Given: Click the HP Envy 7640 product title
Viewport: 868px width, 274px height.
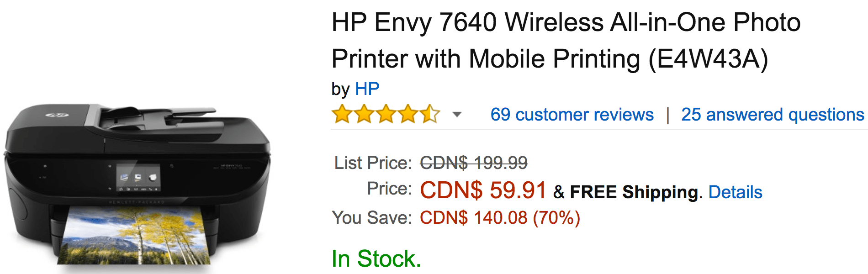Looking at the screenshot, I should click(x=566, y=41).
